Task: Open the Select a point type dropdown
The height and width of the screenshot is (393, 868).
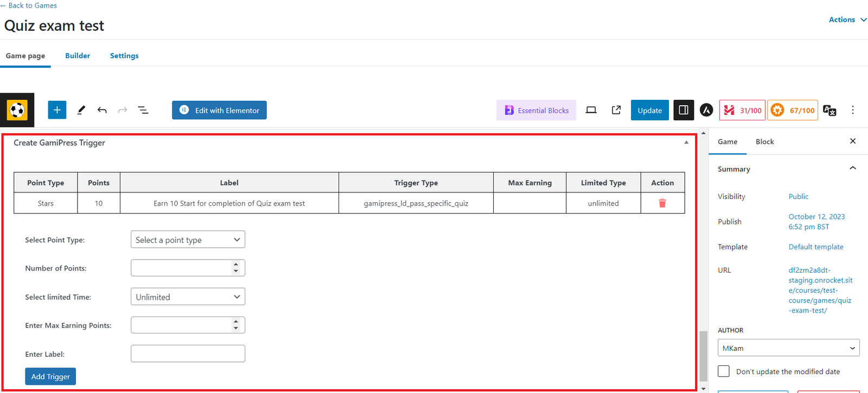Action: tap(188, 240)
